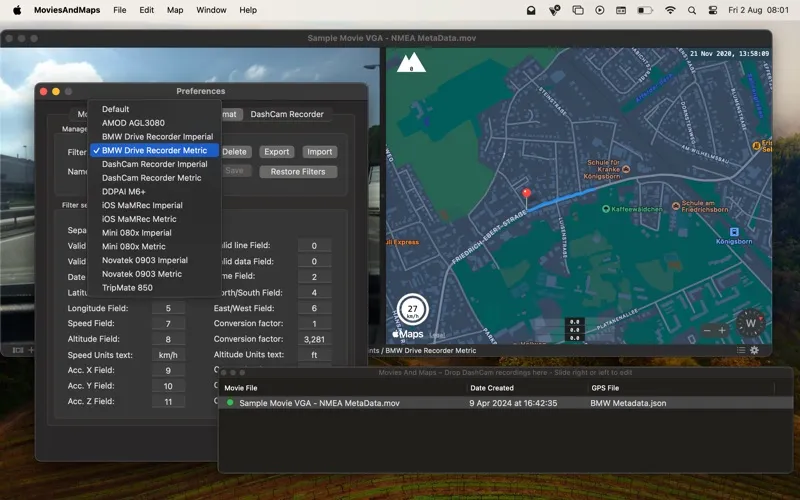
Task: Choose BMW Drive Recorder Imperial option
Action: [155, 137]
